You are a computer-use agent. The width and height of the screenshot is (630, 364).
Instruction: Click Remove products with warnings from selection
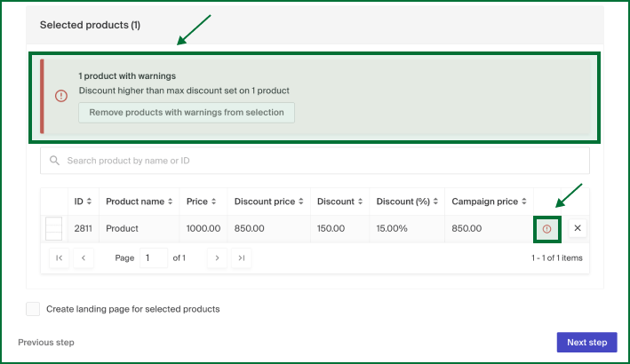pos(187,113)
